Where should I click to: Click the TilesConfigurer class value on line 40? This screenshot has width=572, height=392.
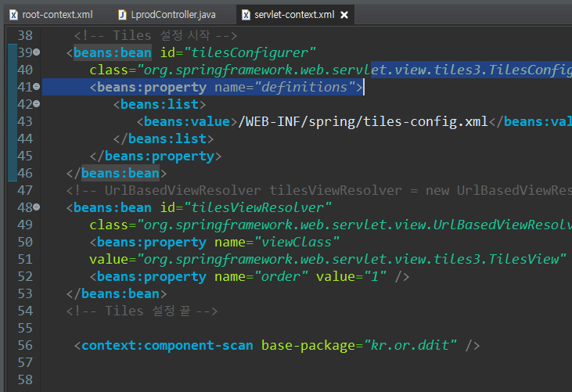(354, 70)
